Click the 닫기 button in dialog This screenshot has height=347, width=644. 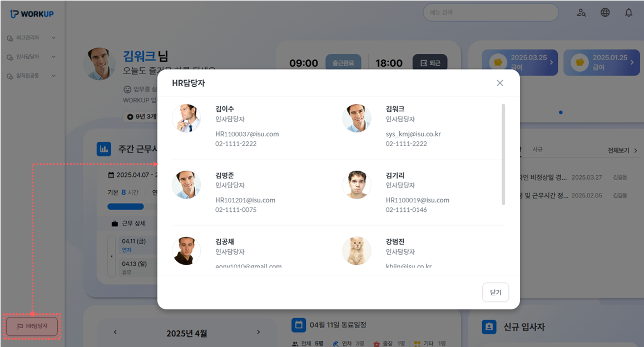(x=496, y=293)
